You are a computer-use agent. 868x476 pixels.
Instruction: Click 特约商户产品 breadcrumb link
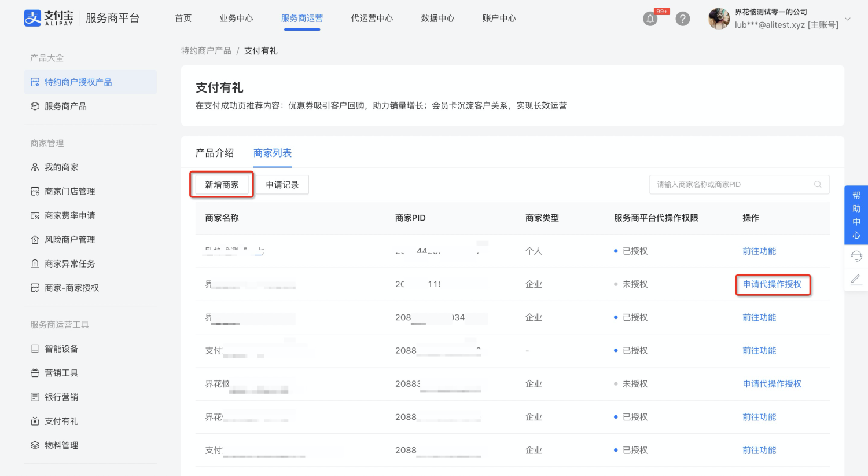point(206,51)
